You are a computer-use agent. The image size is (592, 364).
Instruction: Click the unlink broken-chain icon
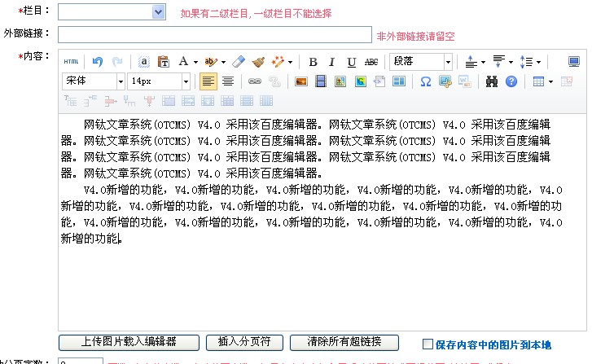(x=274, y=81)
